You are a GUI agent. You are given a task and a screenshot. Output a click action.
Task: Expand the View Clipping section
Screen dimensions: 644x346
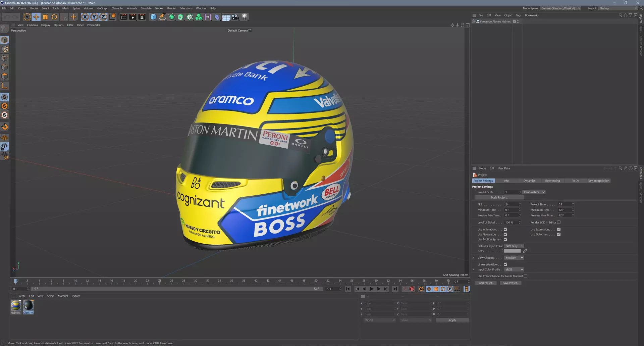pyautogui.click(x=474, y=258)
